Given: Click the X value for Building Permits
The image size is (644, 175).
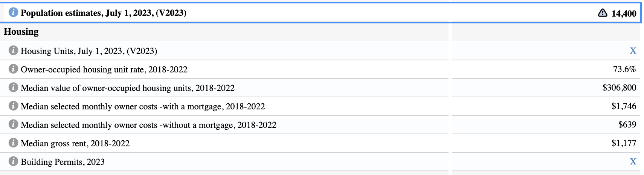Looking at the screenshot, I should point(633,162).
